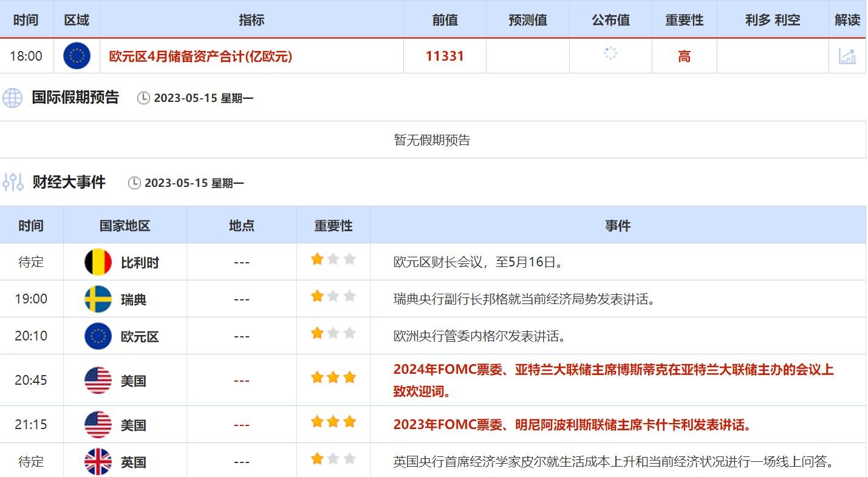The height and width of the screenshot is (477, 868).
Task: Click the US flag in the 20:45 row
Action: [98, 381]
